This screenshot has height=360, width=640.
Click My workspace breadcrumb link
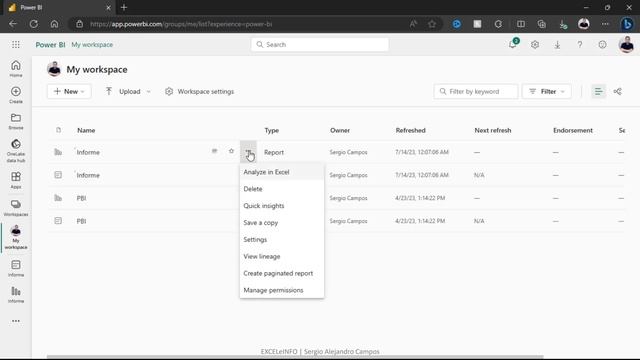(92, 44)
